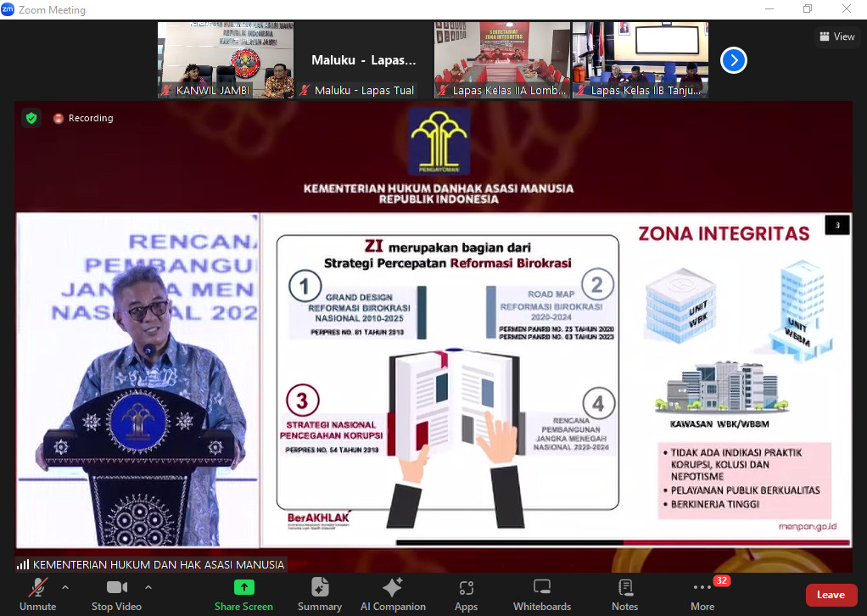Click the muted mic icon on Lapas Kelas IIB Tanju...
The width and height of the screenshot is (867, 616).
tap(581, 90)
